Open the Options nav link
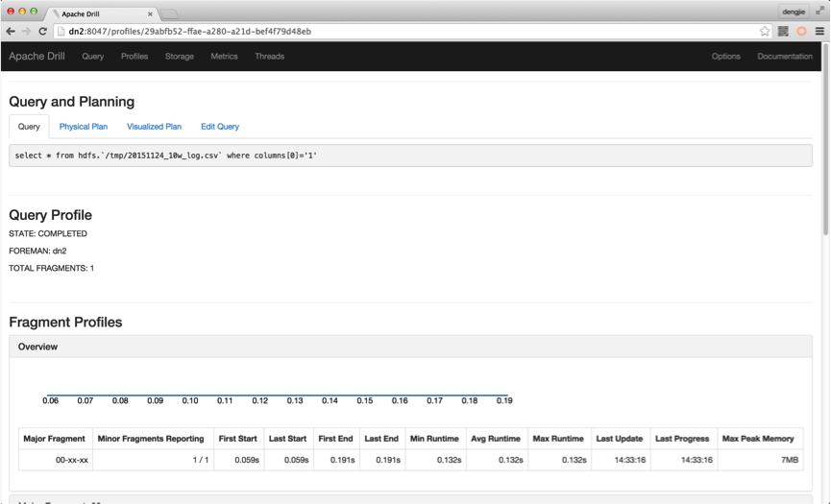The height and width of the screenshot is (504, 831). [725, 56]
